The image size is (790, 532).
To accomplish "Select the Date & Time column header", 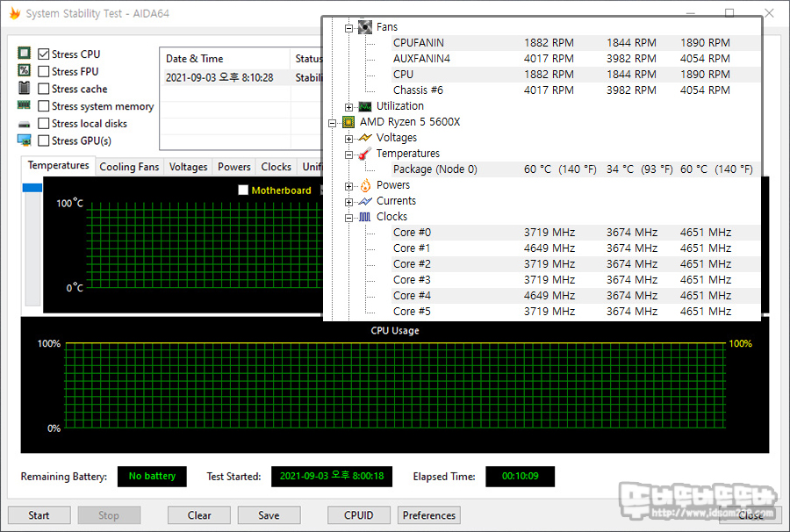I will point(225,59).
